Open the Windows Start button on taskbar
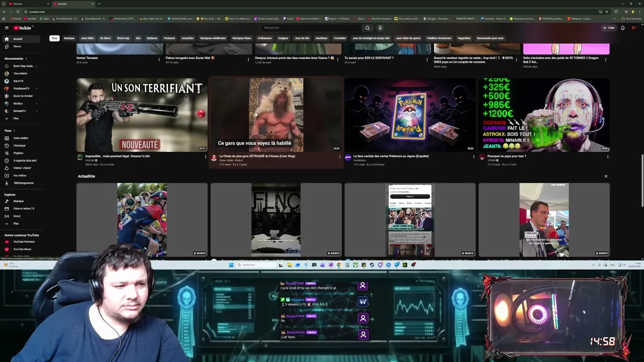The height and width of the screenshot is (362, 644). coord(231,265)
